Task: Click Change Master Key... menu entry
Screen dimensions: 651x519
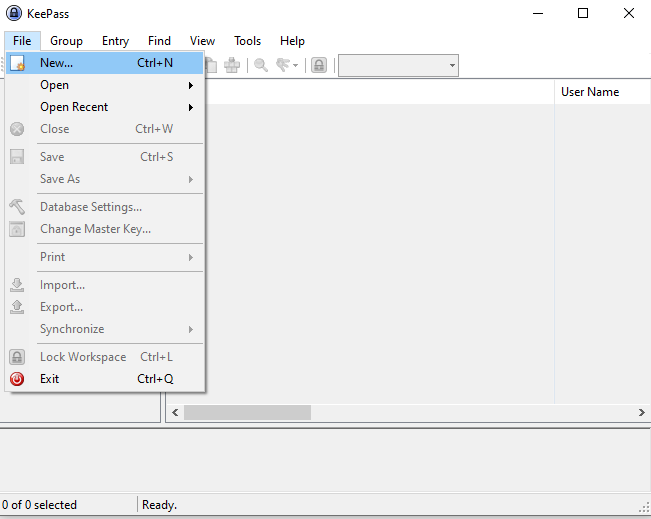Action: [x=95, y=229]
